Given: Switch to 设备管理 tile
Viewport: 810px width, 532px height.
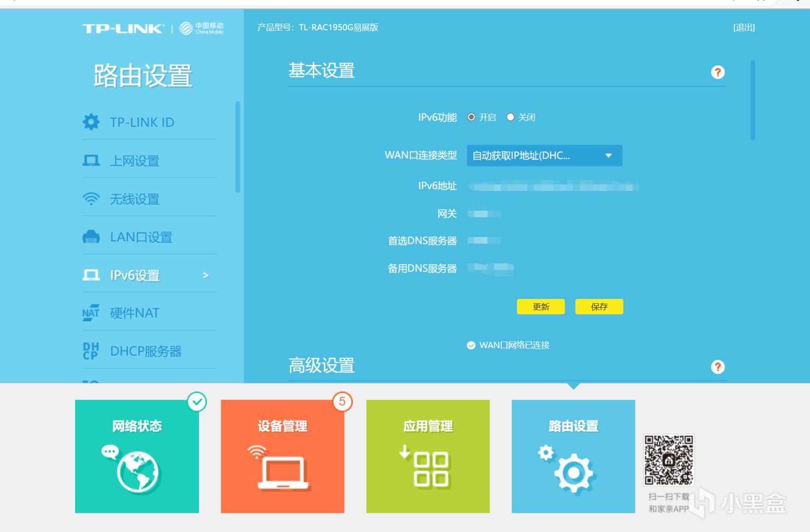Looking at the screenshot, I should (283, 456).
